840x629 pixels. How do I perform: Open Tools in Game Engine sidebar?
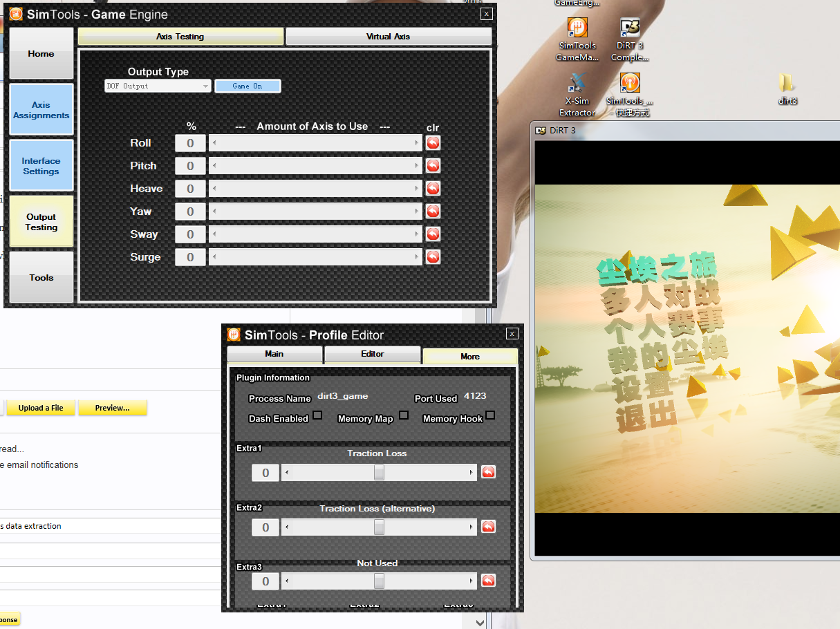pos(41,278)
